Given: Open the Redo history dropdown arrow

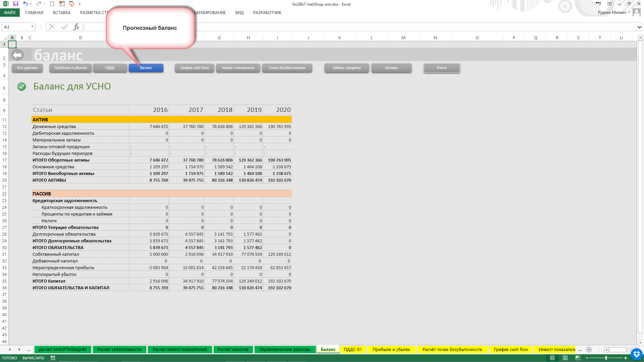Looking at the screenshot, I should click(x=44, y=4).
